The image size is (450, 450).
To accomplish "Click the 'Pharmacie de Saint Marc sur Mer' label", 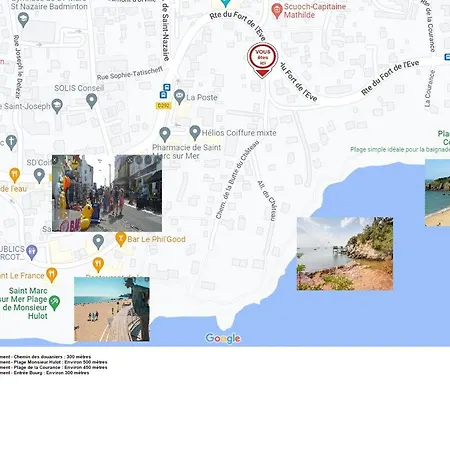I will pos(186,151).
